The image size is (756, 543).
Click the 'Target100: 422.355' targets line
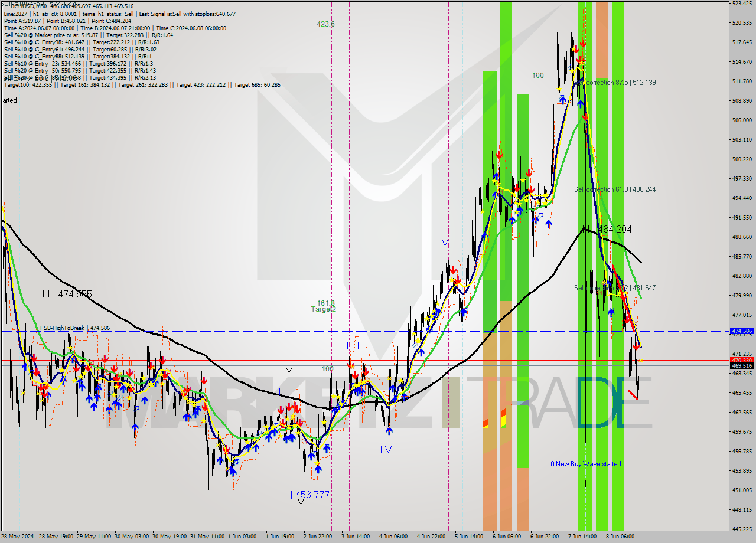[142, 84]
